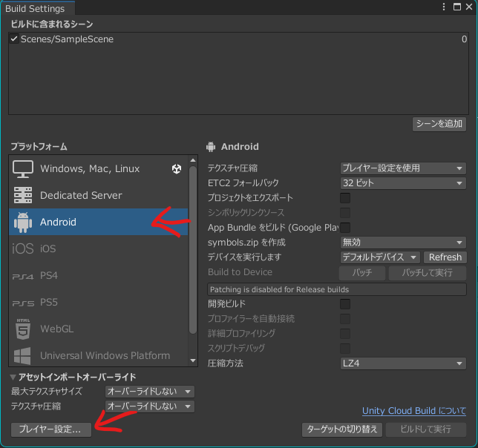Open the override テクスチャ圧縮 dropdown at bottom left
Screen dimensions: 478x448
pos(150,406)
